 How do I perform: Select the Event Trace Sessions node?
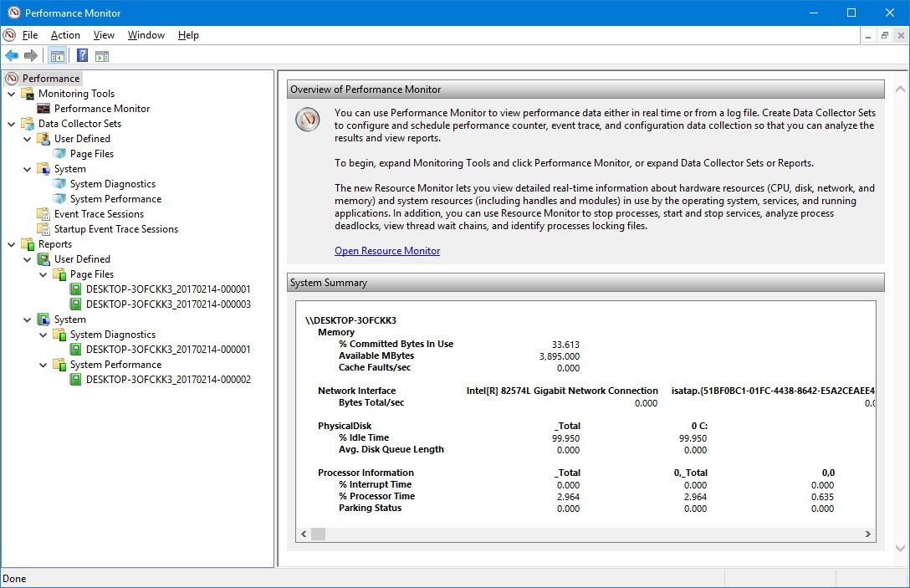point(99,213)
